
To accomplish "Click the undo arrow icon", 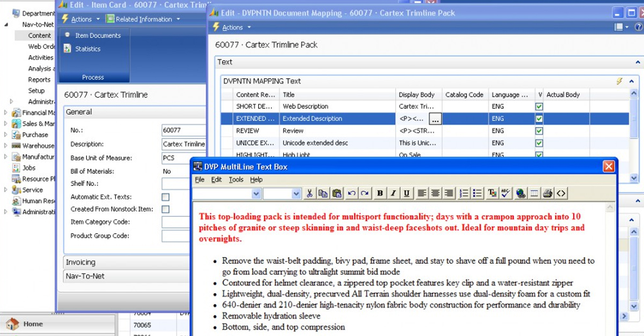I will pos(352,193).
